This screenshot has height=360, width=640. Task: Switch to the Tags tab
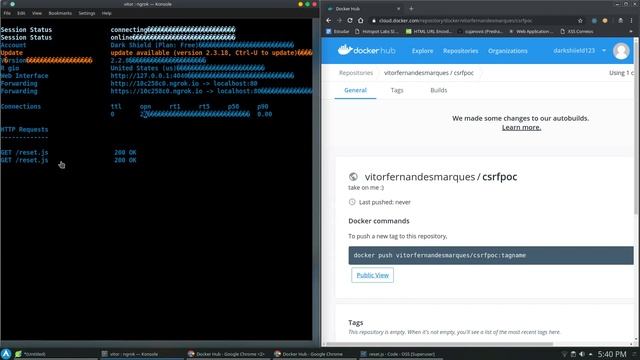click(397, 90)
